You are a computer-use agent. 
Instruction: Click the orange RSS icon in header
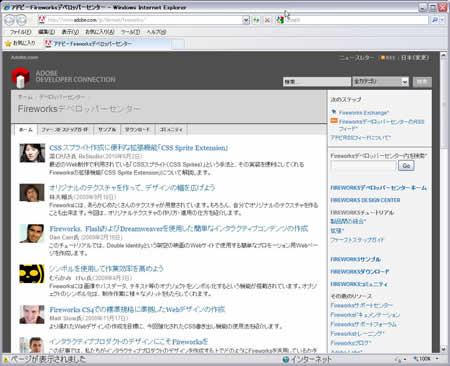[x=383, y=58]
